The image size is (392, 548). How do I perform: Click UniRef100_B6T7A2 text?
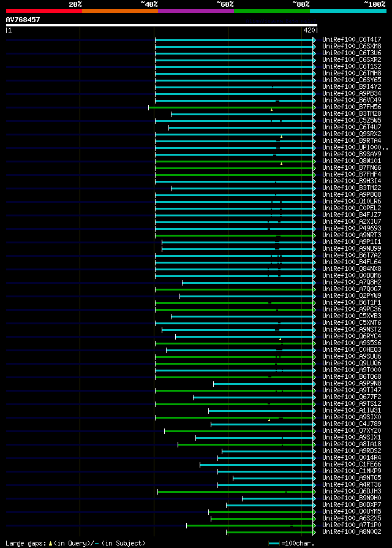click(352, 255)
